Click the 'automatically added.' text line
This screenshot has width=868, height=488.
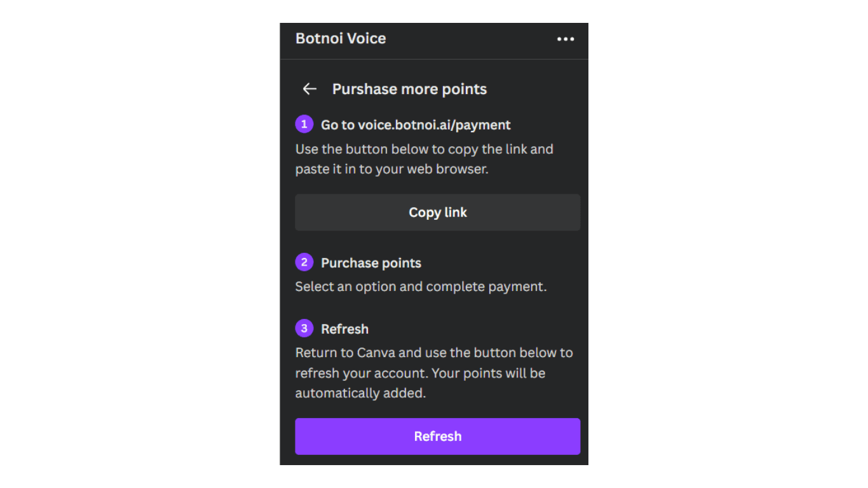pyautogui.click(x=360, y=393)
